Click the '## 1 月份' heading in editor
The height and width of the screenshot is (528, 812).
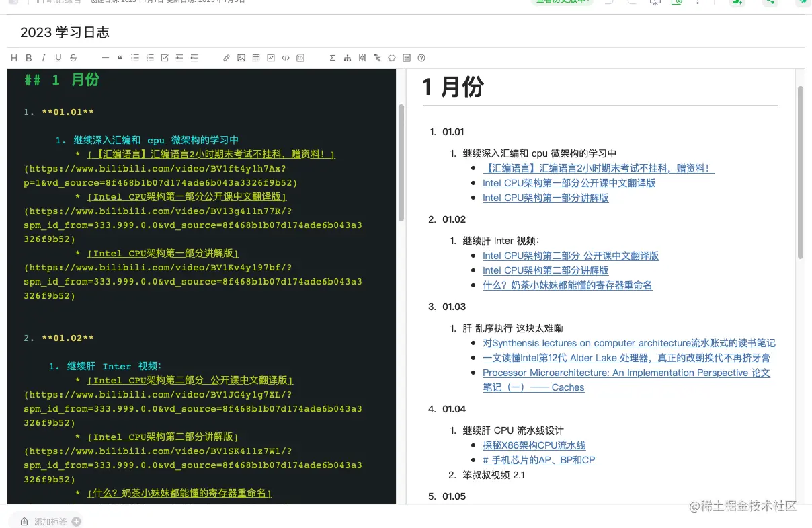62,80
